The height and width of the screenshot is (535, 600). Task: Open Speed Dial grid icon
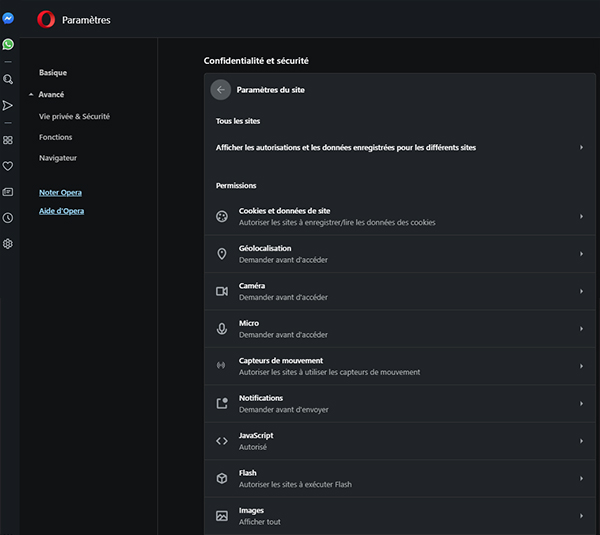pos(8,140)
